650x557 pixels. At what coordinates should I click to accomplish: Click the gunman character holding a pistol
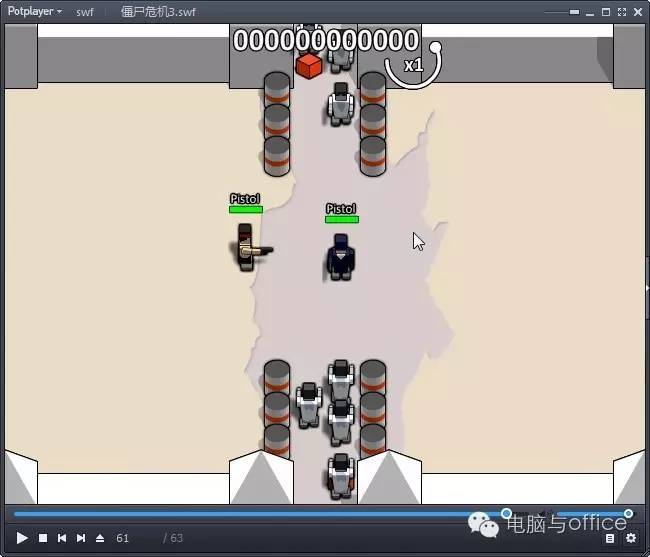point(251,247)
